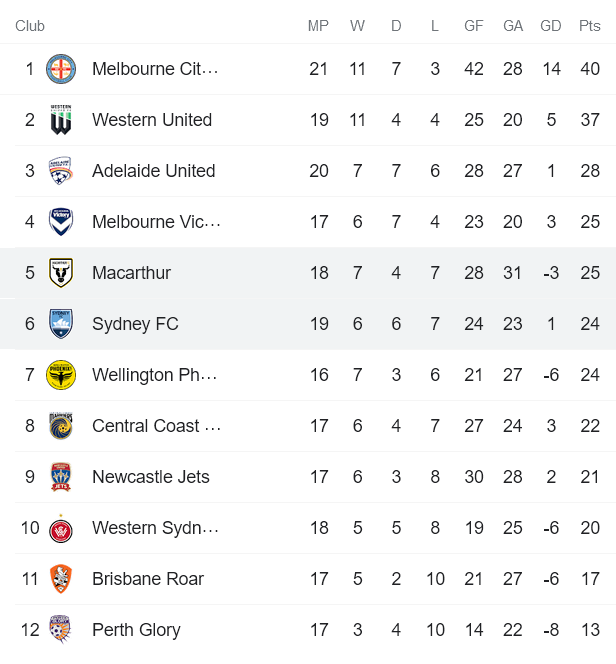Select the Adelaide United badge
The width and height of the screenshot is (616, 664).
pyautogui.click(x=61, y=171)
